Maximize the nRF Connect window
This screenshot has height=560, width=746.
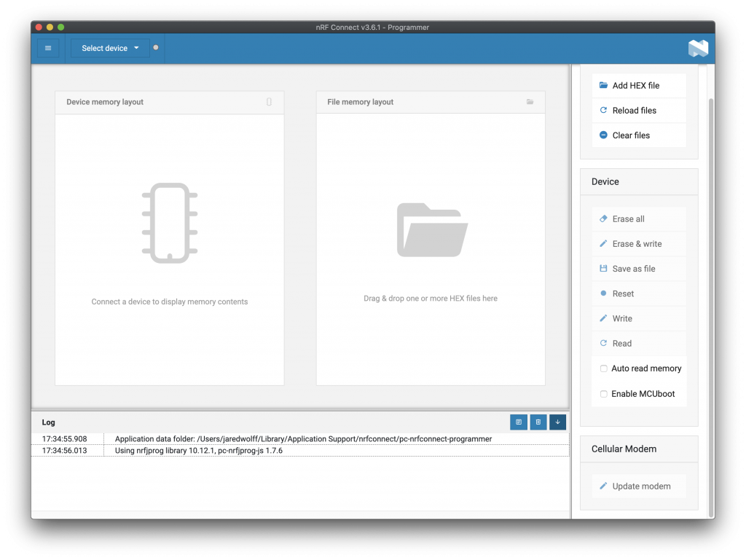point(61,27)
